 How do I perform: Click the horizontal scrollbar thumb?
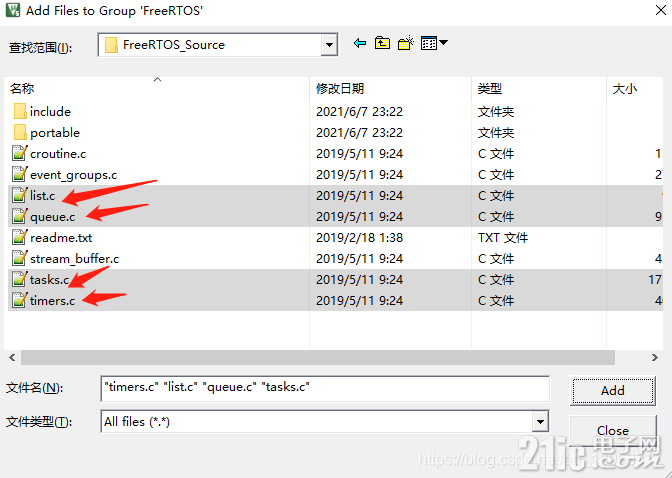tap(318, 357)
